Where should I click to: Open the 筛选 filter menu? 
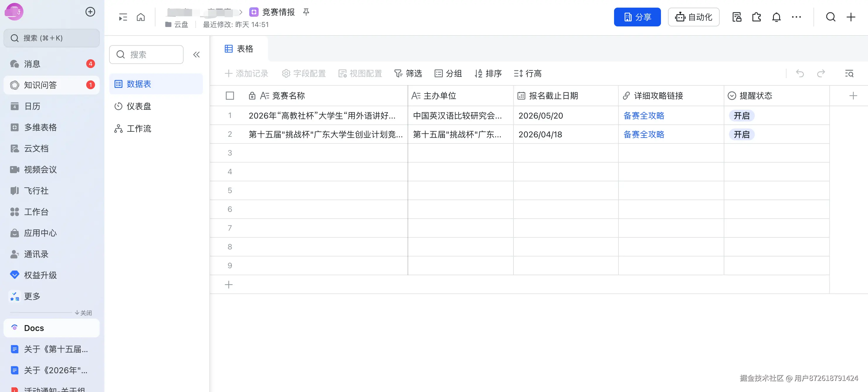click(x=408, y=73)
